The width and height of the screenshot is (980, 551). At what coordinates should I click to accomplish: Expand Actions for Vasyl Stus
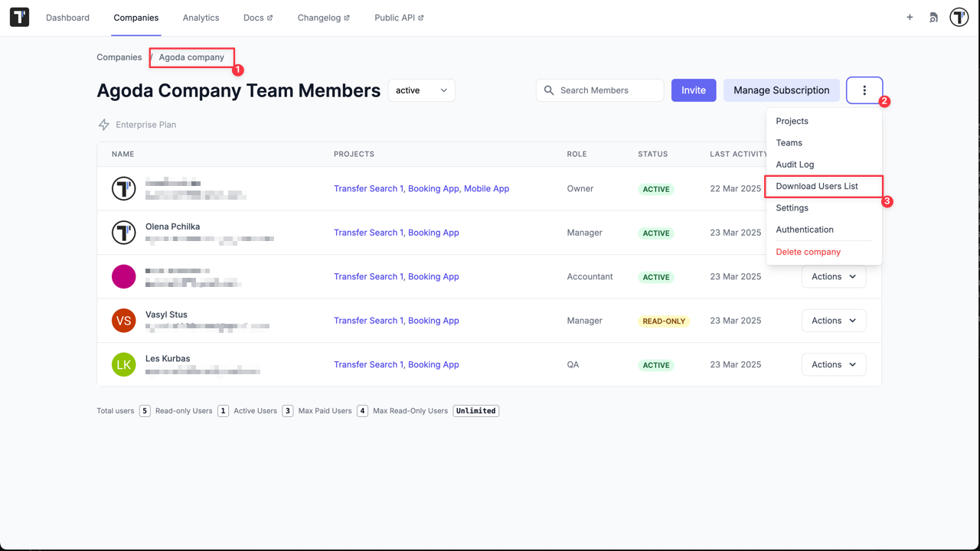(x=833, y=320)
